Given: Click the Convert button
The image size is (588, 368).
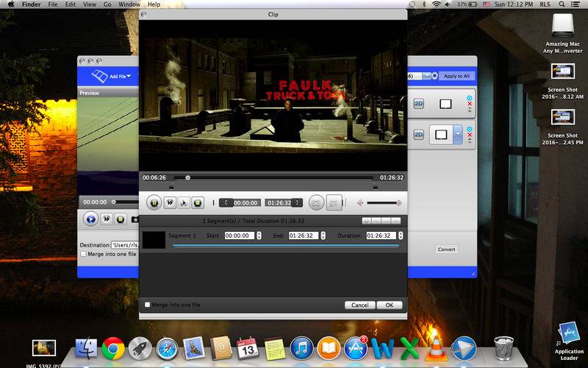Looking at the screenshot, I should (x=446, y=250).
